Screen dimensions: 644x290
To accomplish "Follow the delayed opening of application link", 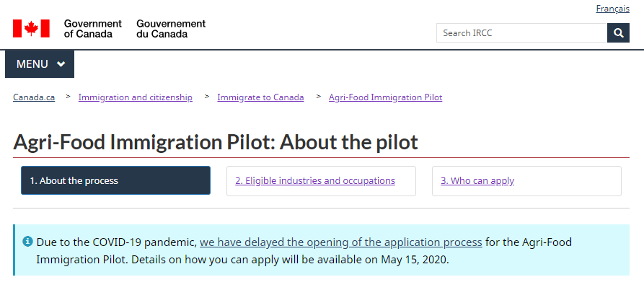I will tap(341, 242).
